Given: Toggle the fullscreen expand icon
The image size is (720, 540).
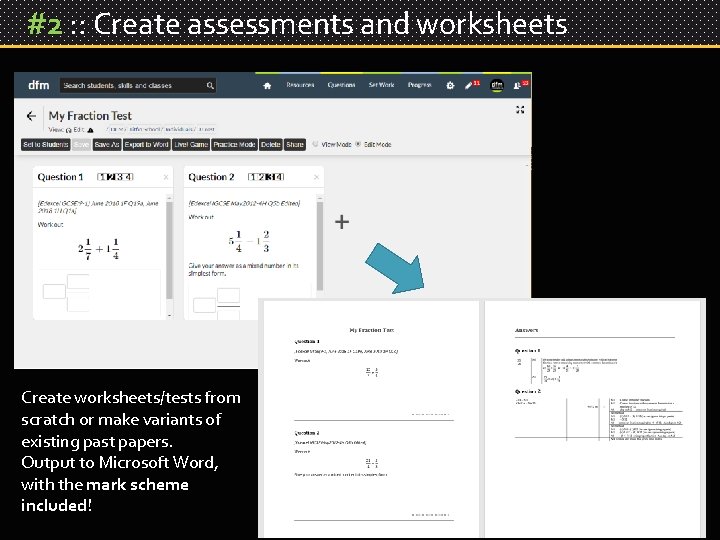Looking at the screenshot, I should (x=520, y=110).
